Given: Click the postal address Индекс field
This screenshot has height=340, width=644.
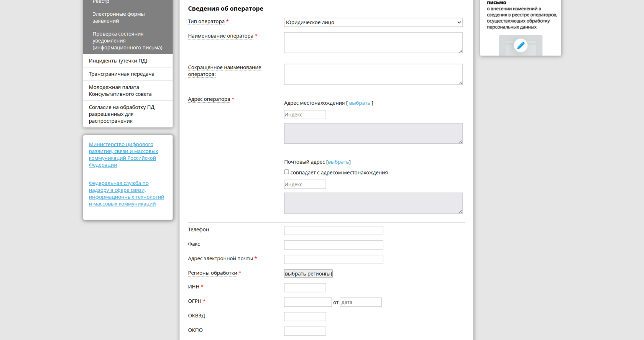Looking at the screenshot, I should [x=305, y=184].
